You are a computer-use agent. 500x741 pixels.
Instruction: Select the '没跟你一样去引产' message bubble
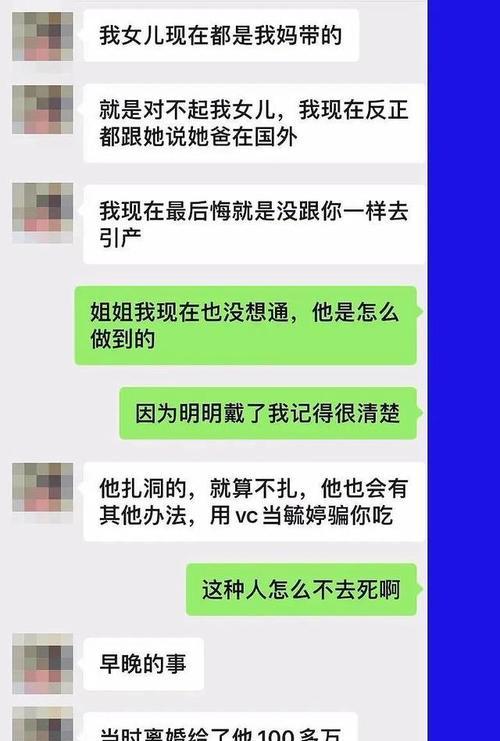coord(254,224)
